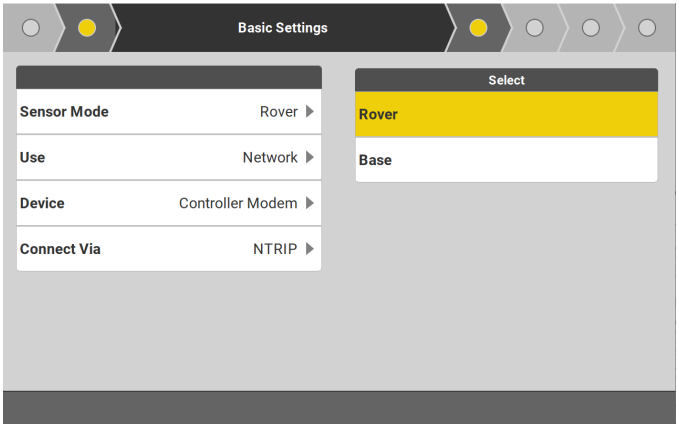Click the yellow step circle right of Basic Settings
This screenshot has height=427, width=679.
tap(478, 27)
